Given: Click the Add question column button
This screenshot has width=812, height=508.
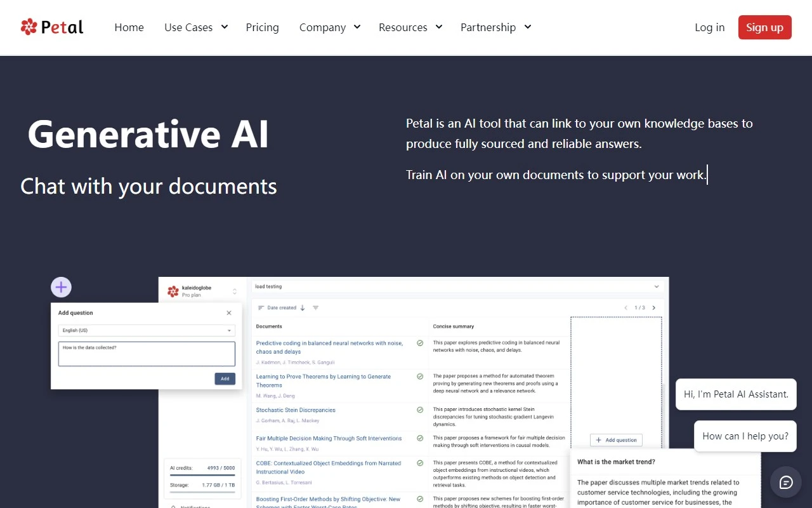Looking at the screenshot, I should point(617,439).
